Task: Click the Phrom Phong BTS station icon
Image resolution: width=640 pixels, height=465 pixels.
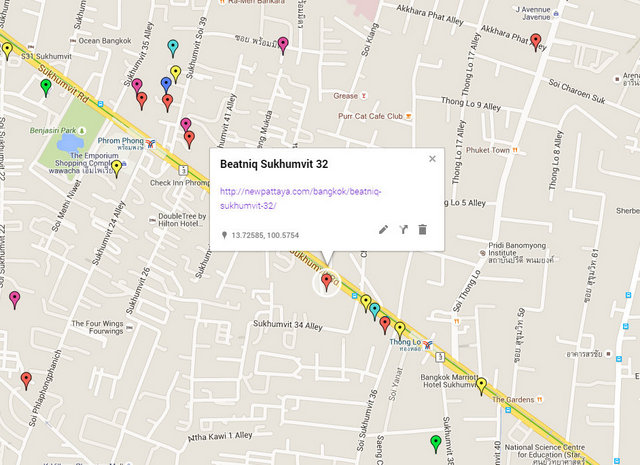Action: pos(151,143)
